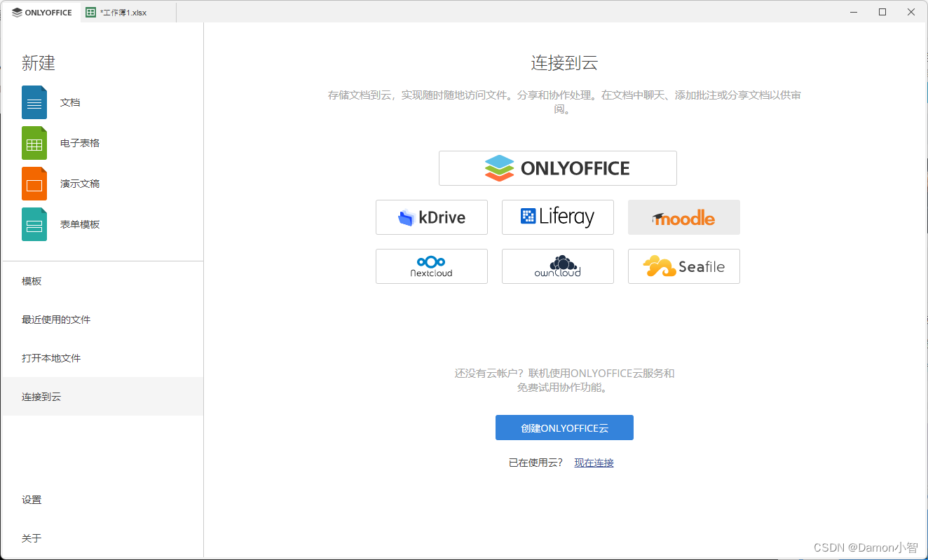928x560 pixels.
Task: Click the blue document file icon
Action: coord(34,102)
